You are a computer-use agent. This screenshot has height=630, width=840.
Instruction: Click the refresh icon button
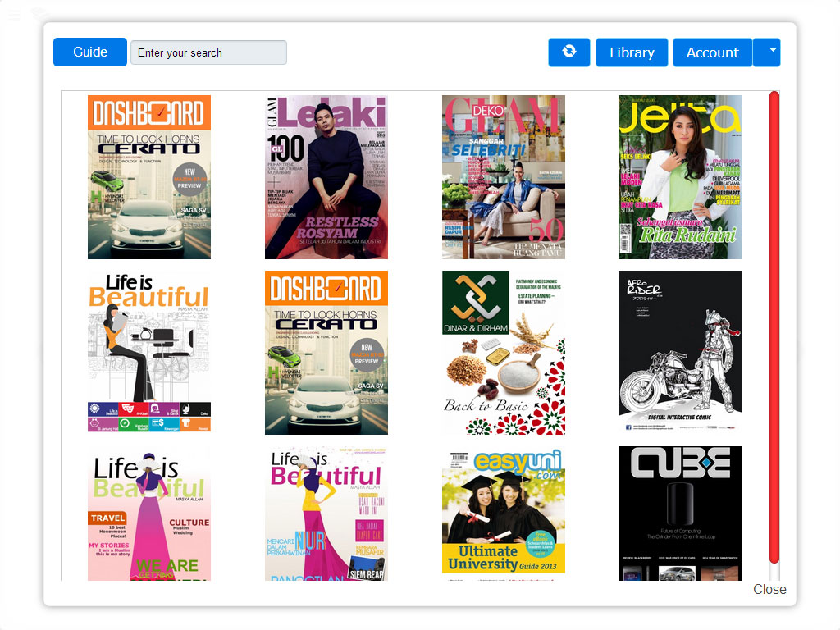coord(568,52)
